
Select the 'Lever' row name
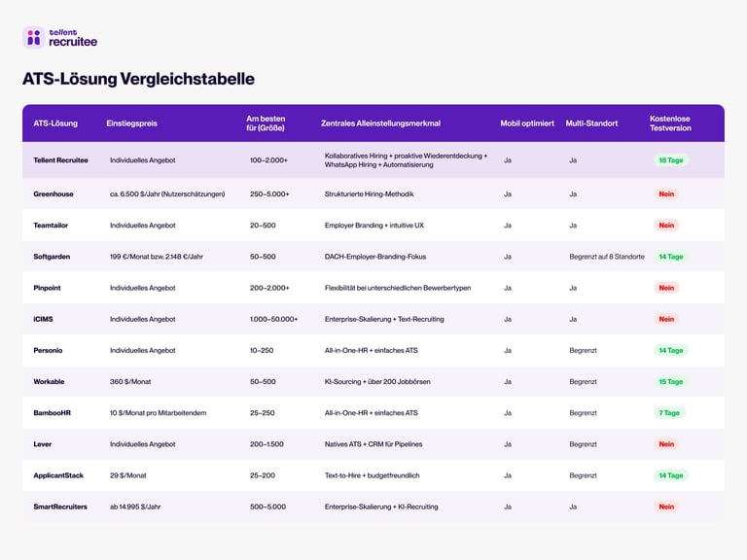tap(43, 444)
